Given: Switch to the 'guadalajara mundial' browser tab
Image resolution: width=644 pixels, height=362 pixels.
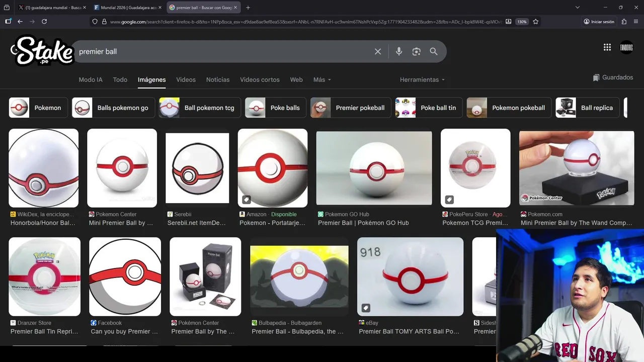Looking at the screenshot, I should (52, 8).
